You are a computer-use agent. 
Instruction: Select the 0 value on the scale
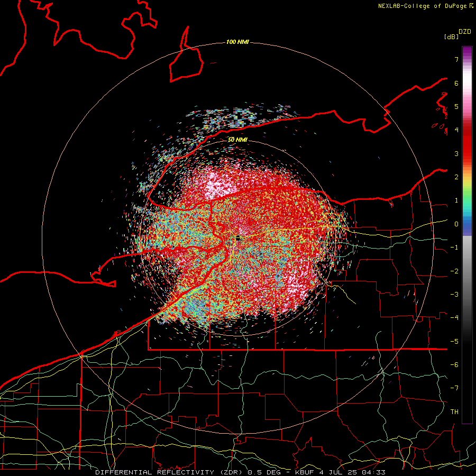(x=456, y=224)
